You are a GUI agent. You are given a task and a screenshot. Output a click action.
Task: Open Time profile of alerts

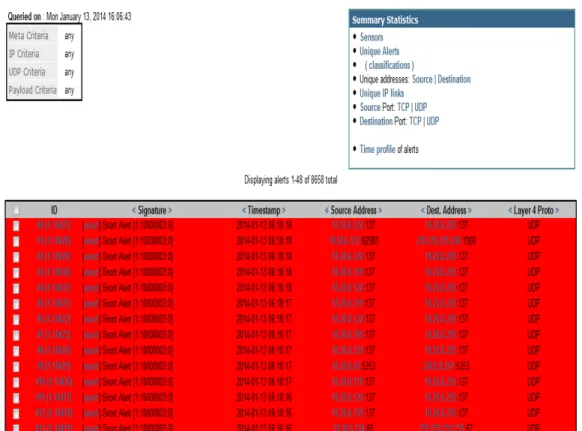point(377,149)
